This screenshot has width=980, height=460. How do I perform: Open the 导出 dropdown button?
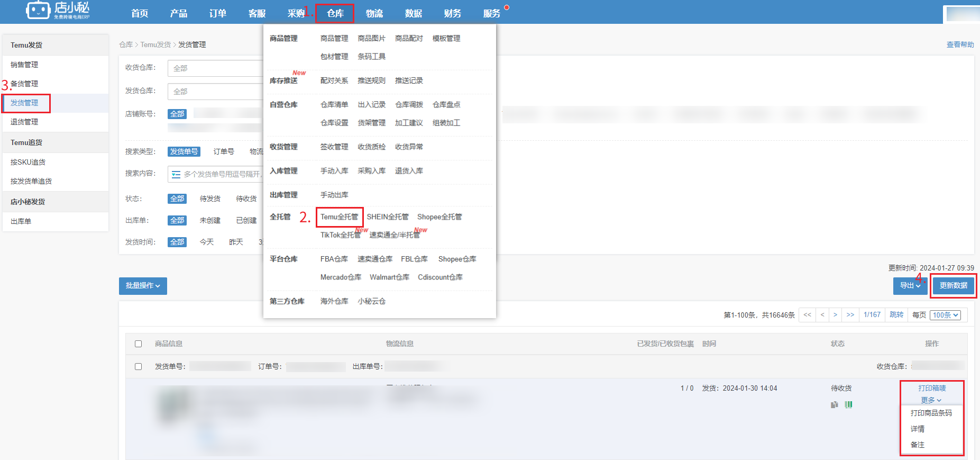point(910,286)
